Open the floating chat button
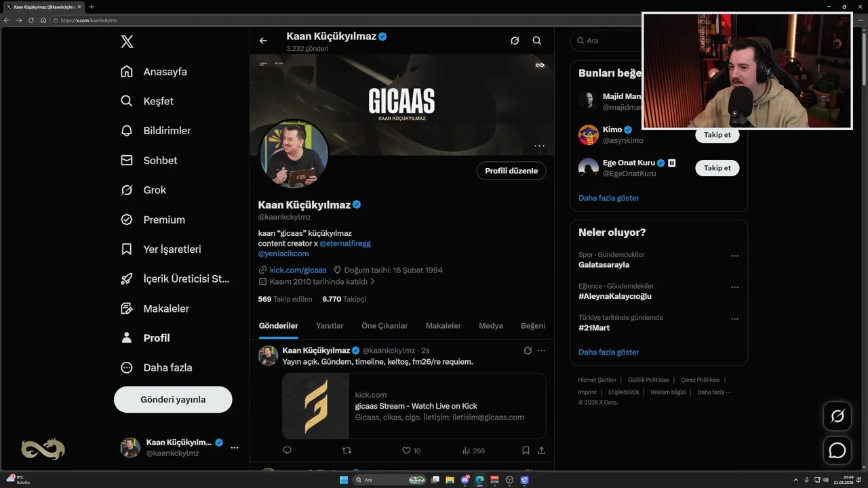Screen dimensions: 868x488 pos(837,450)
